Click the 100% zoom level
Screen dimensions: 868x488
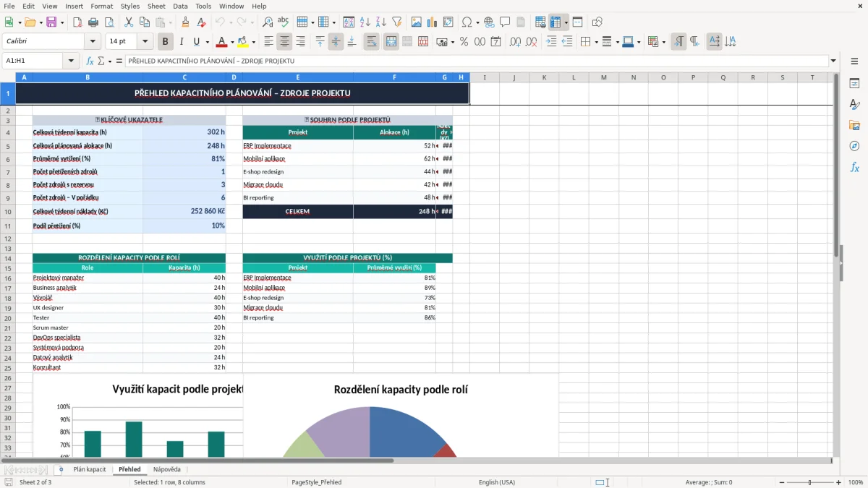tap(856, 482)
